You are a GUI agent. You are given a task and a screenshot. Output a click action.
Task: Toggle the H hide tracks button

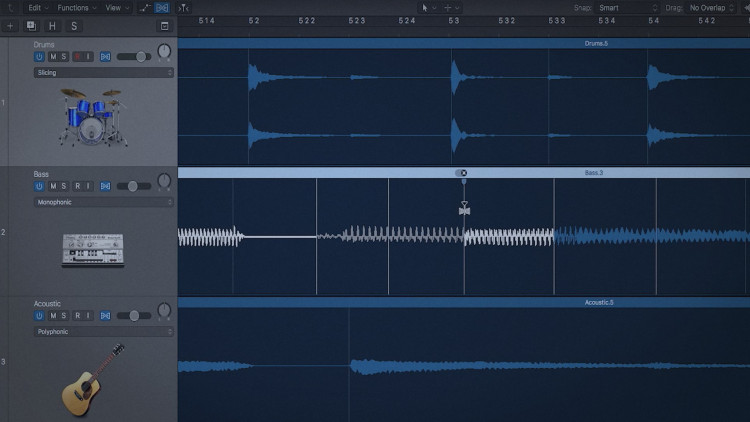(x=52, y=26)
